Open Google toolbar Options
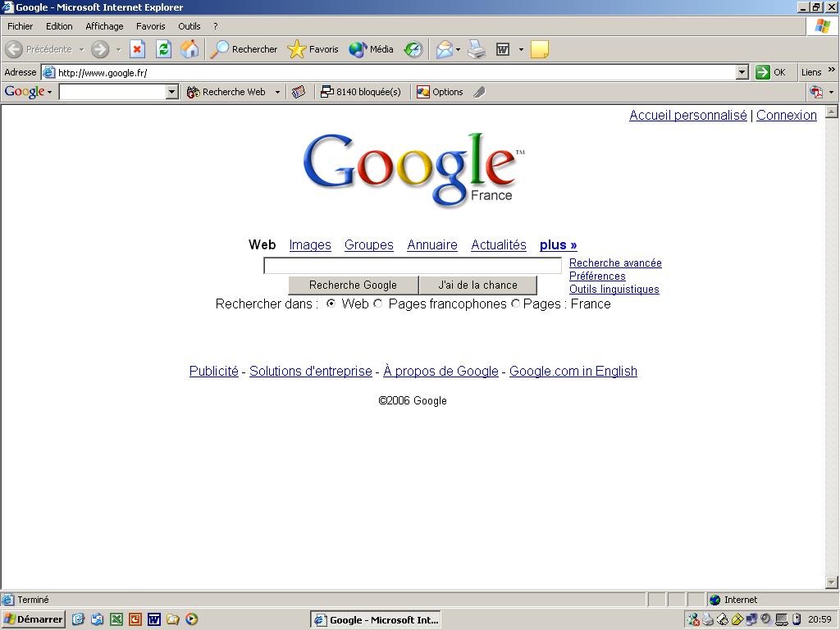The width and height of the screenshot is (840, 630). point(440,92)
